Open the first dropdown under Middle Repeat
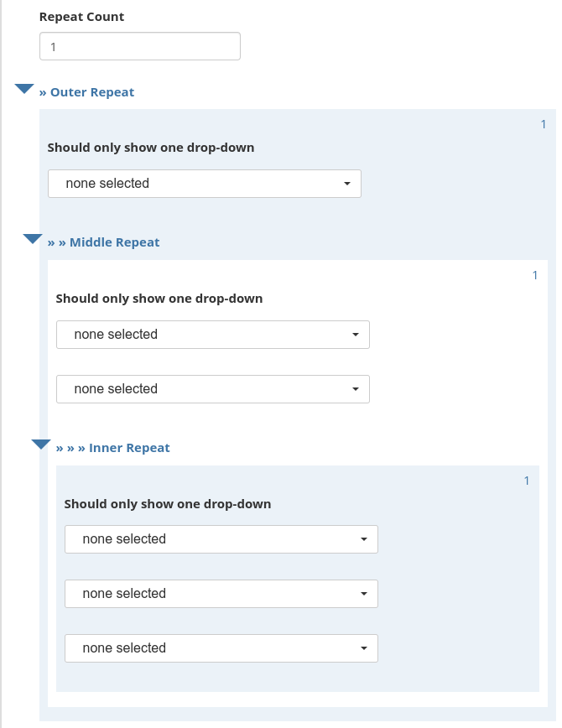The image size is (562, 728). (x=212, y=334)
